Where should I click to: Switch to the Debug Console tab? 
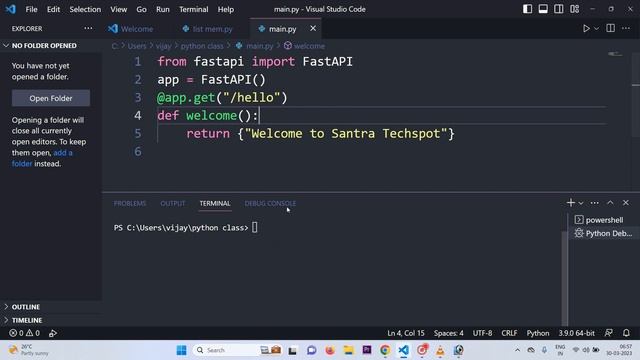(270, 203)
